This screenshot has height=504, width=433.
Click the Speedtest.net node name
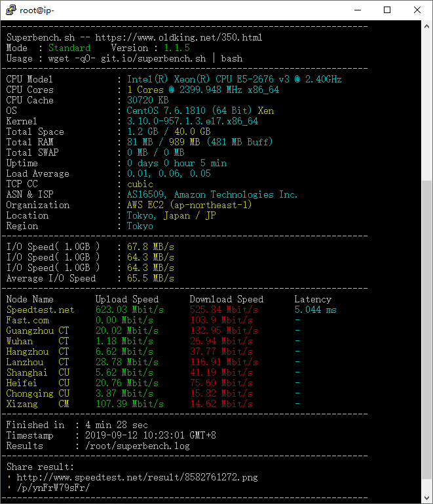(40, 310)
